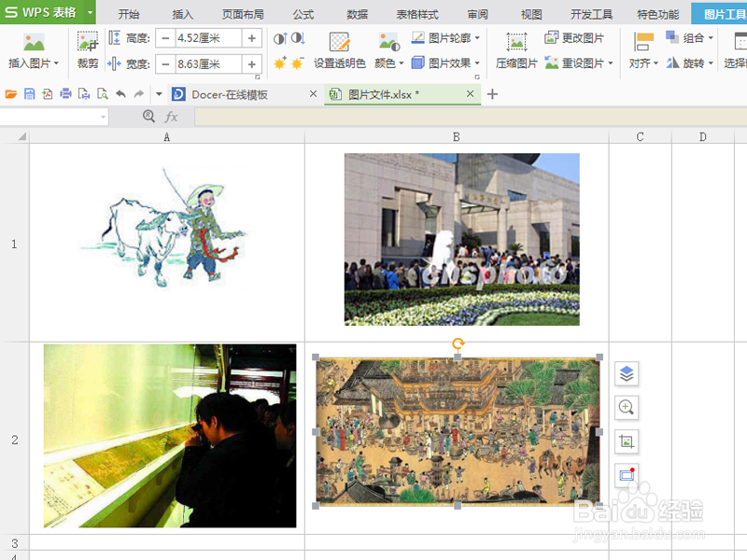This screenshot has width=747, height=560.
Task: Click the Insert Picture (插入图片) icon
Action: [34, 43]
